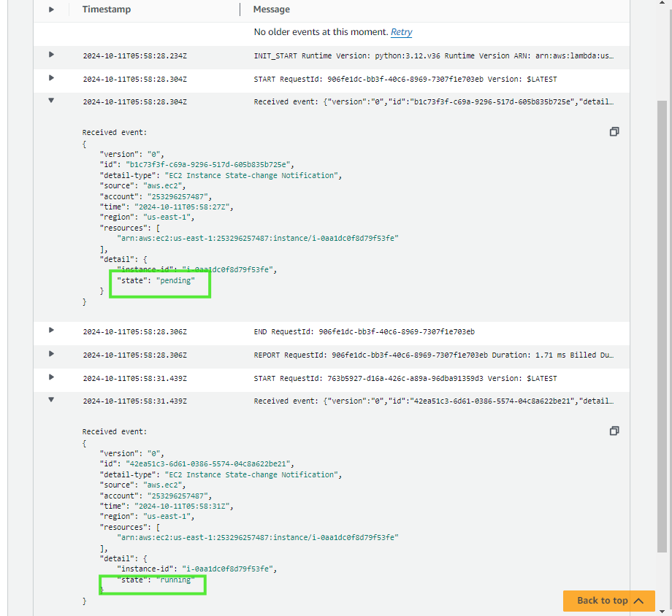Copy the running state event JSON

pos(614,431)
